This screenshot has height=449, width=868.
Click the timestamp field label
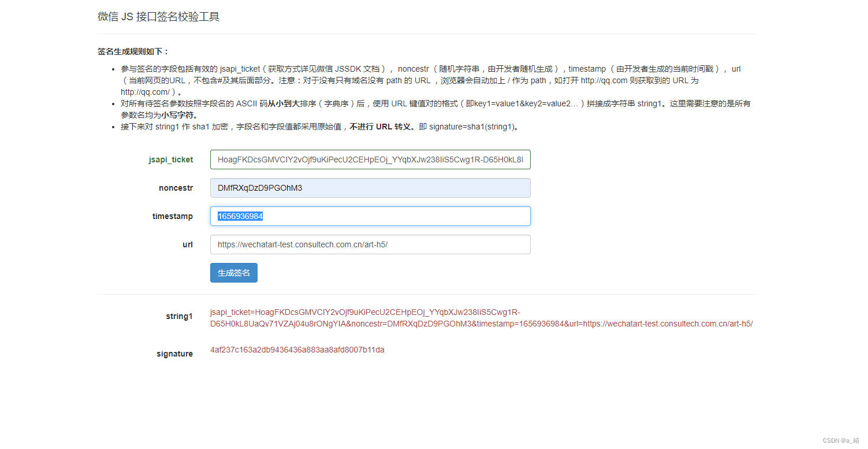tap(173, 216)
